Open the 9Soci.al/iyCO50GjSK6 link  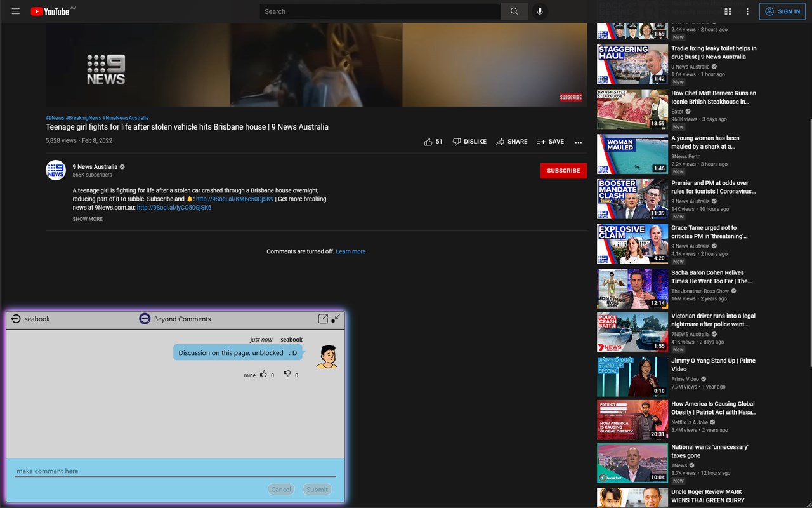point(174,208)
